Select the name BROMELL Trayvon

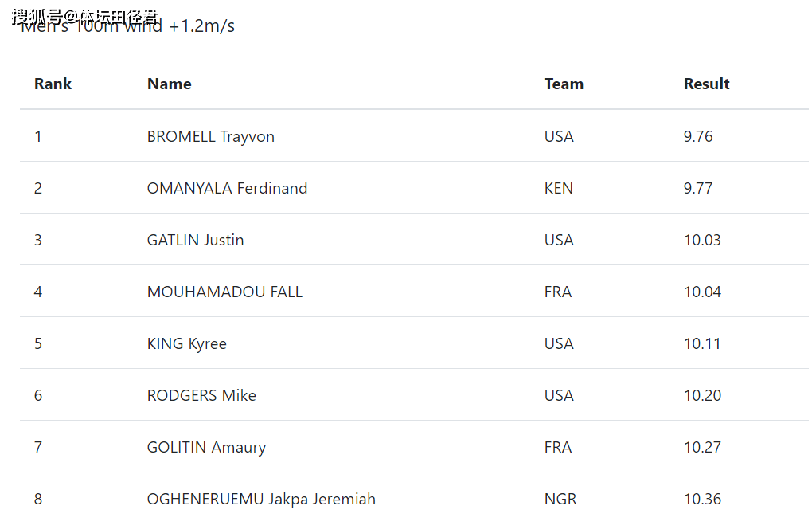pos(211,137)
